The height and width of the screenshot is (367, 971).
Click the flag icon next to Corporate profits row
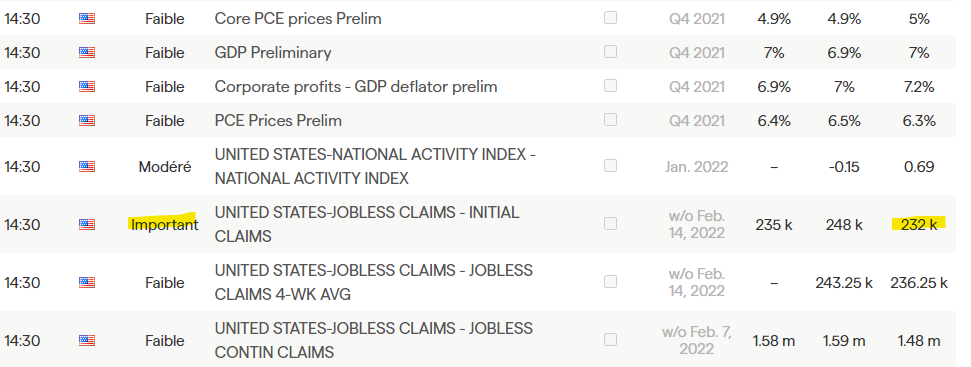tap(87, 87)
